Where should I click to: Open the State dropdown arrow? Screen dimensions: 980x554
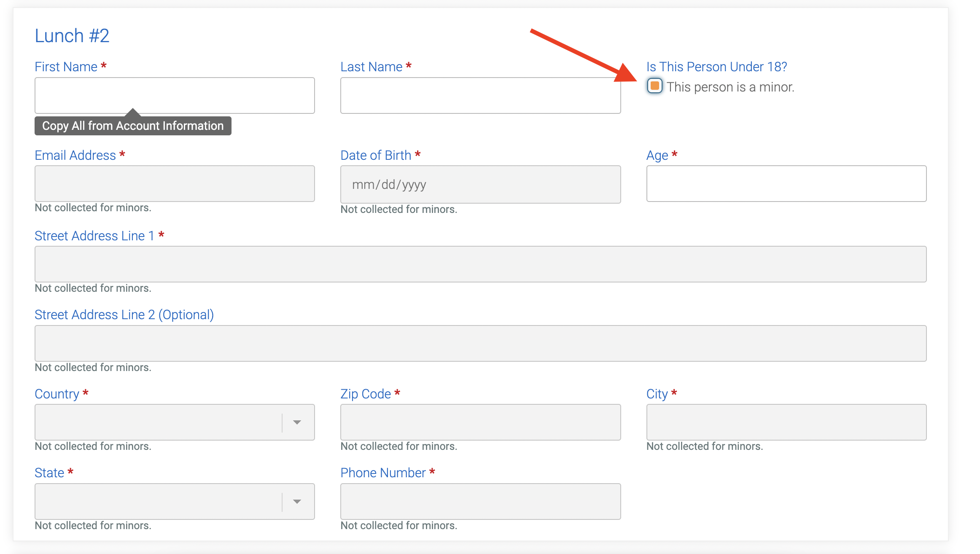pos(297,502)
